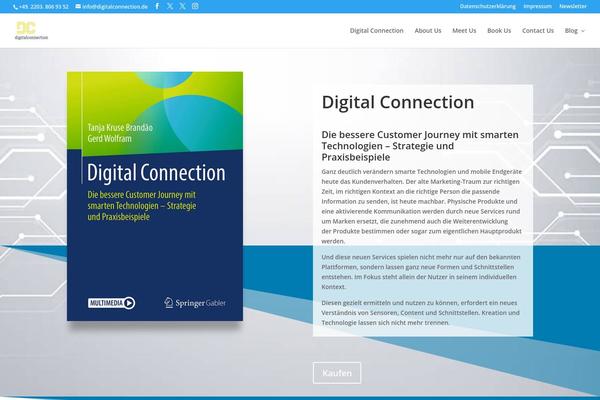The width and height of the screenshot is (600, 400).
Task: Click author name Gerd Wolfram on cover
Action: pyautogui.click(x=109, y=139)
